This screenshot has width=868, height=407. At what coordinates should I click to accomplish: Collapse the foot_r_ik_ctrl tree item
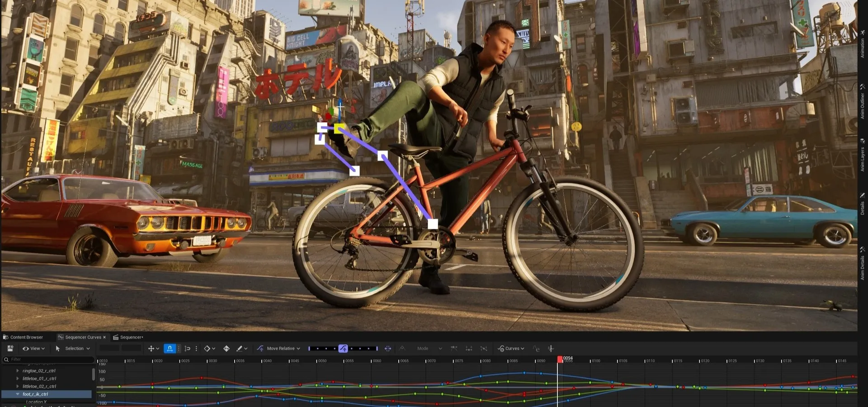(18, 394)
